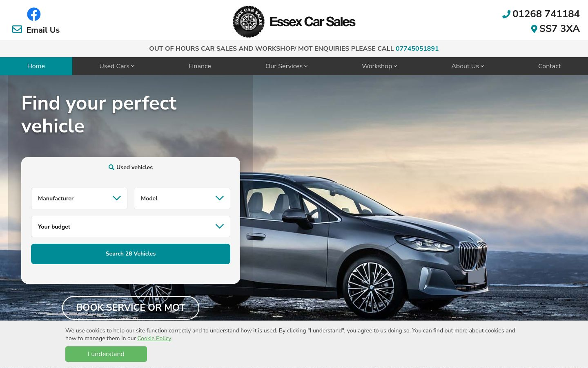Accept cookies with I understand
Viewport: 588px width, 368px height.
(106, 354)
